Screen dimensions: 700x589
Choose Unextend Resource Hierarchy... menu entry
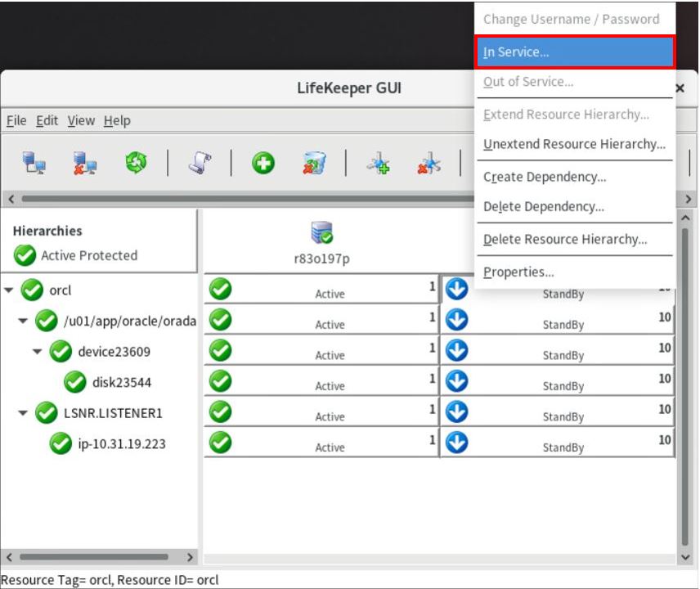(575, 144)
